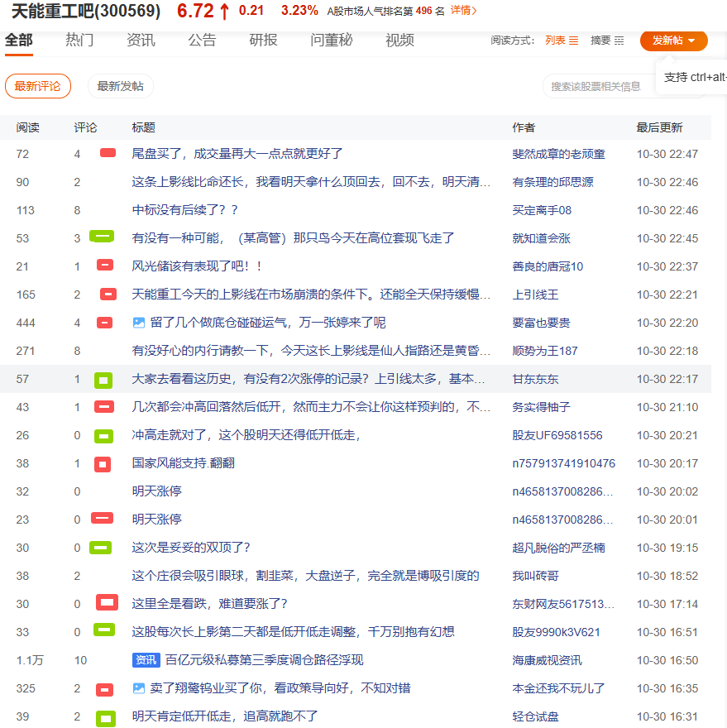Click red tag icon beside 尾盘买了 post
Viewport: 727px width, 728px height.
108,153
